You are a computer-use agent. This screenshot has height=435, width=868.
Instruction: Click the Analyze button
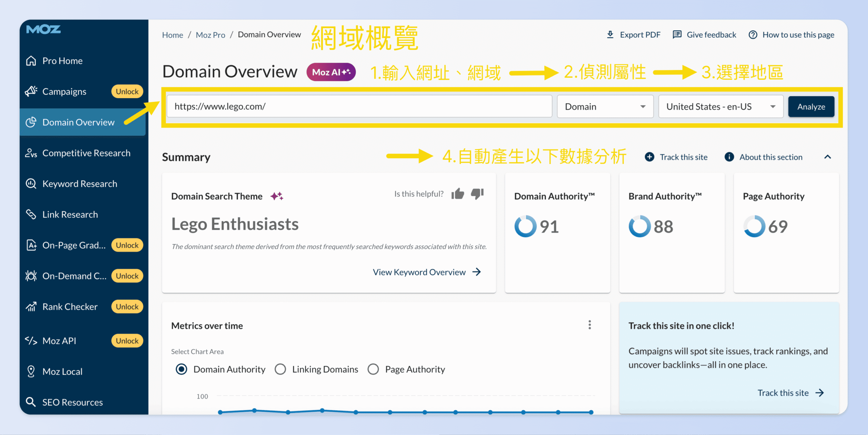(x=811, y=106)
